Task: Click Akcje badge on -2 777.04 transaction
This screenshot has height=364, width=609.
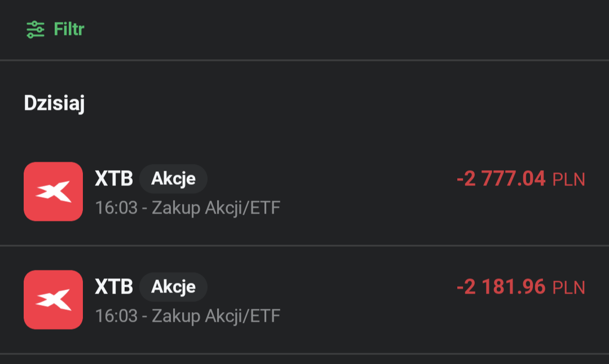Action: tap(173, 179)
